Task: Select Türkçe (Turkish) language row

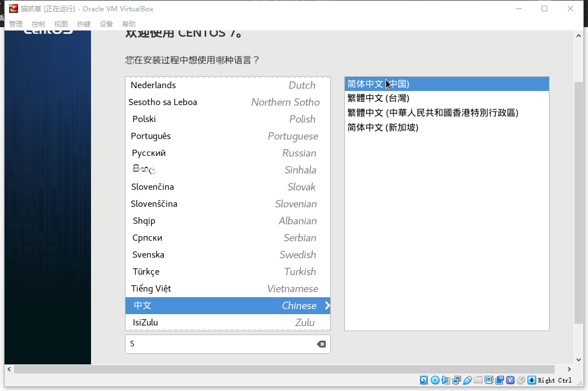Action: click(228, 271)
